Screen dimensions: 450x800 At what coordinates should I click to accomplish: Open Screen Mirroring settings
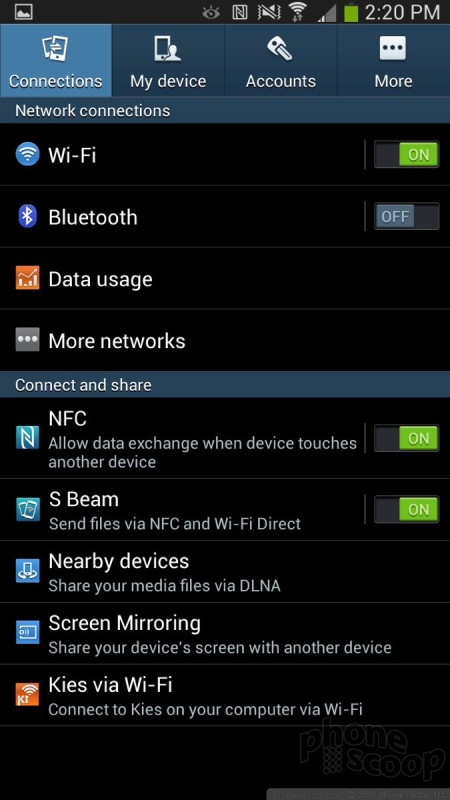tap(225, 633)
